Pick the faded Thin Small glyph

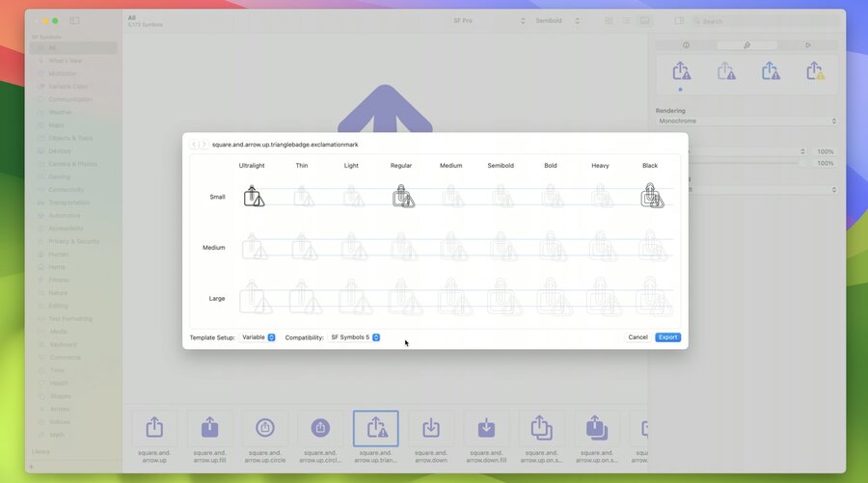point(304,196)
